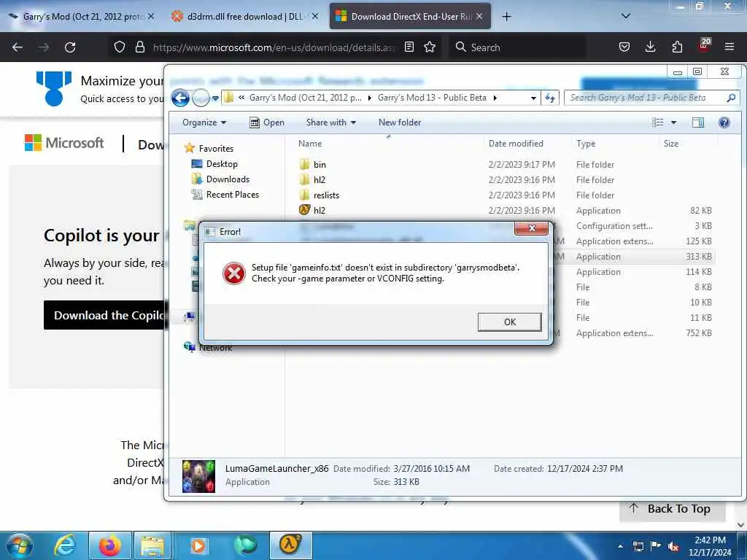This screenshot has height=560, width=747.
Task: Sort by Date modified column header
Action: (516, 144)
